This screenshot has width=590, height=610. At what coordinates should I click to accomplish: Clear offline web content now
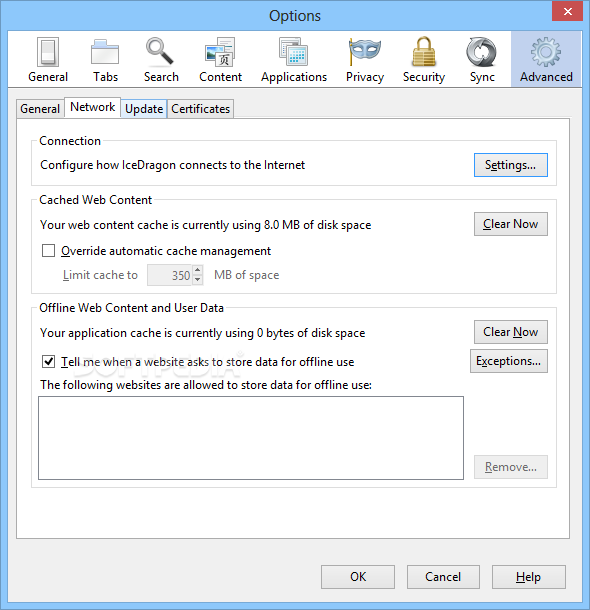[511, 332]
